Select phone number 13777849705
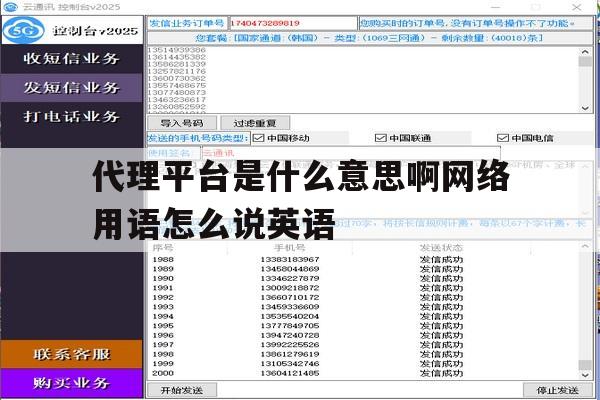 point(290,326)
